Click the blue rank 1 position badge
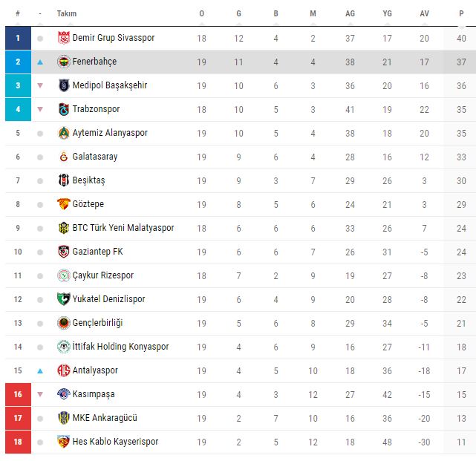The width and height of the screenshot is (476, 461). 18,38
